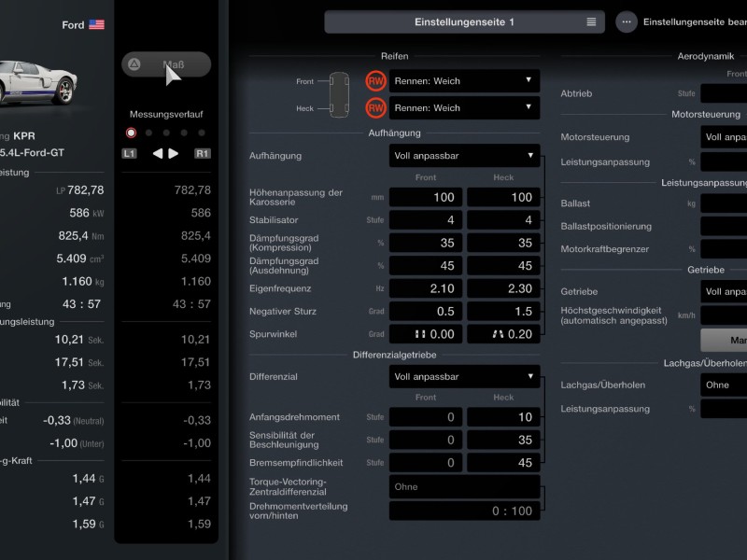This screenshot has width=747, height=560.
Task: Click the US flag next to Ford
Action: 97,25
